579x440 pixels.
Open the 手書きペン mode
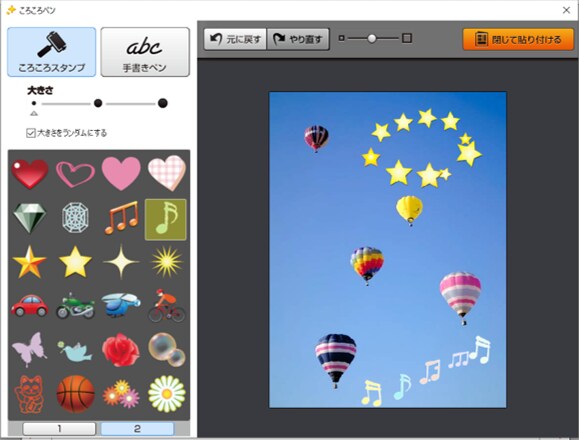pos(145,52)
